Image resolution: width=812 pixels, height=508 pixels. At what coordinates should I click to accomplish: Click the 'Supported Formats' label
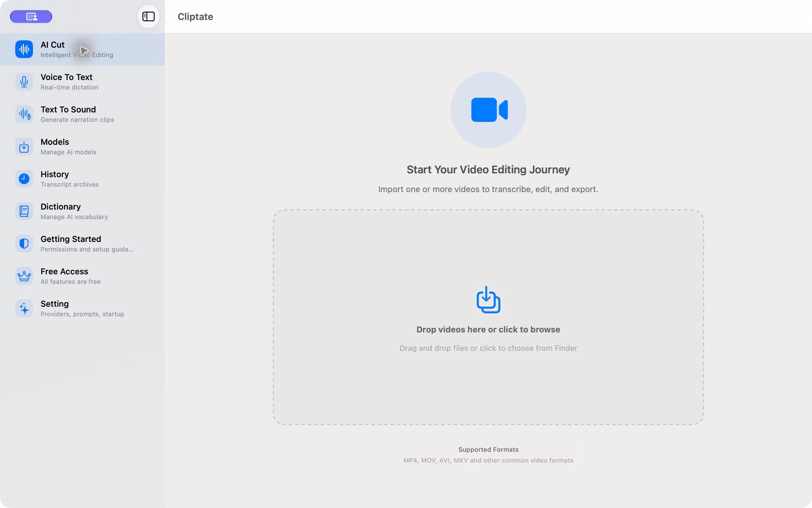click(488, 450)
